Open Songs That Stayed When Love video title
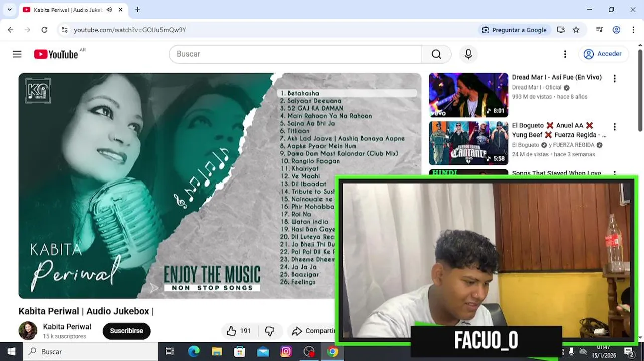This screenshot has height=361, width=644. point(556,173)
